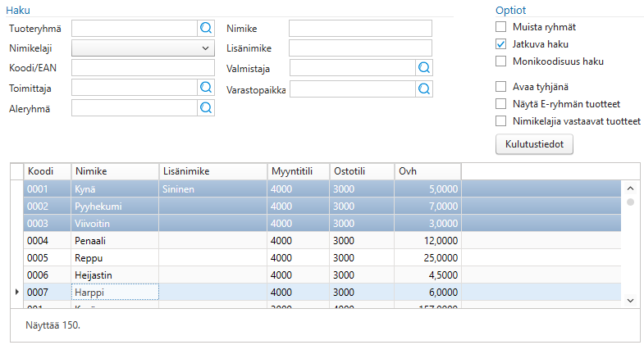644x345 pixels.
Task: Sort by Ostotili column header
Action: [x=362, y=171]
